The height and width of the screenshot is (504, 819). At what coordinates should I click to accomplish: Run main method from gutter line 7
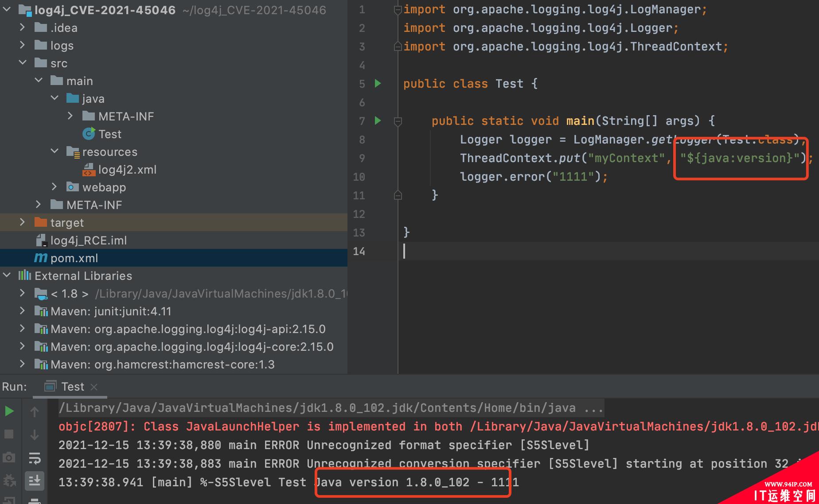378,120
